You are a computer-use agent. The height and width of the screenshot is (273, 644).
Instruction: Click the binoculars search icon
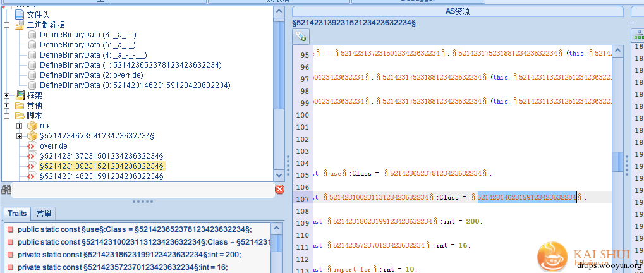click(x=6, y=189)
